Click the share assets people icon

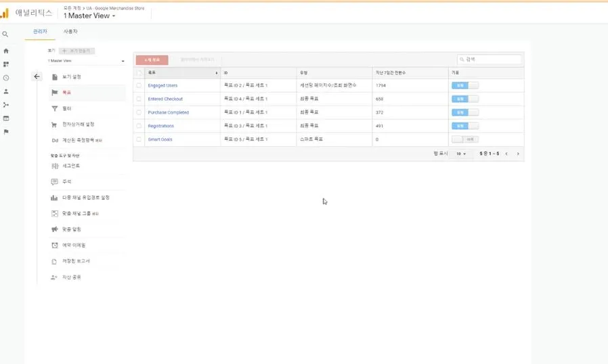(x=54, y=277)
